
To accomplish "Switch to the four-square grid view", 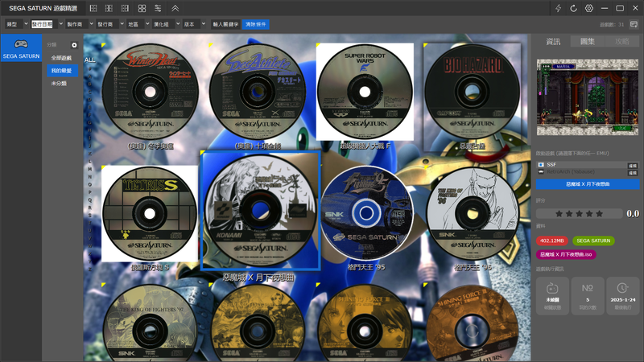I will tap(142, 8).
